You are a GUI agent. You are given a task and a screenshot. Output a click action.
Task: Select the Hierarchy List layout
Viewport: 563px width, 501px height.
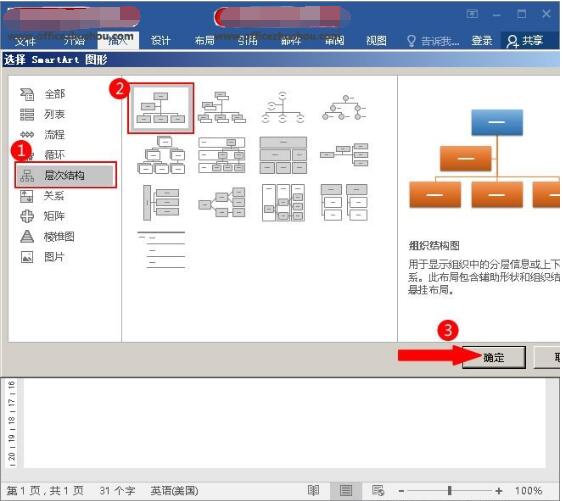click(344, 203)
